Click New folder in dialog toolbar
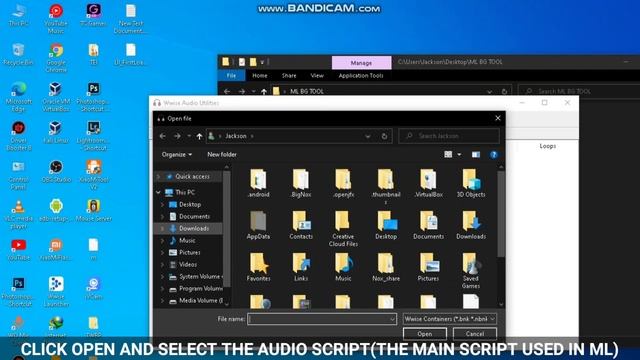Image resolution: width=640 pixels, height=360 pixels. [222, 155]
